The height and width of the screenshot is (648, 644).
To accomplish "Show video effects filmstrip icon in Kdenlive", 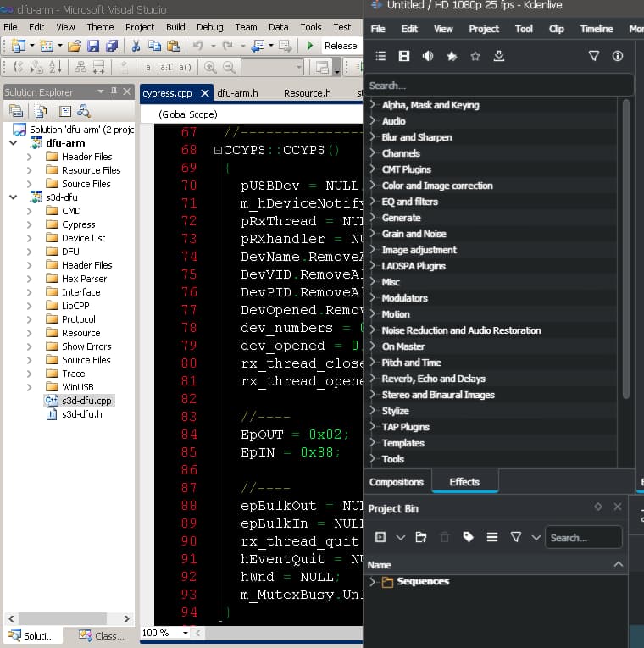I will click(404, 56).
